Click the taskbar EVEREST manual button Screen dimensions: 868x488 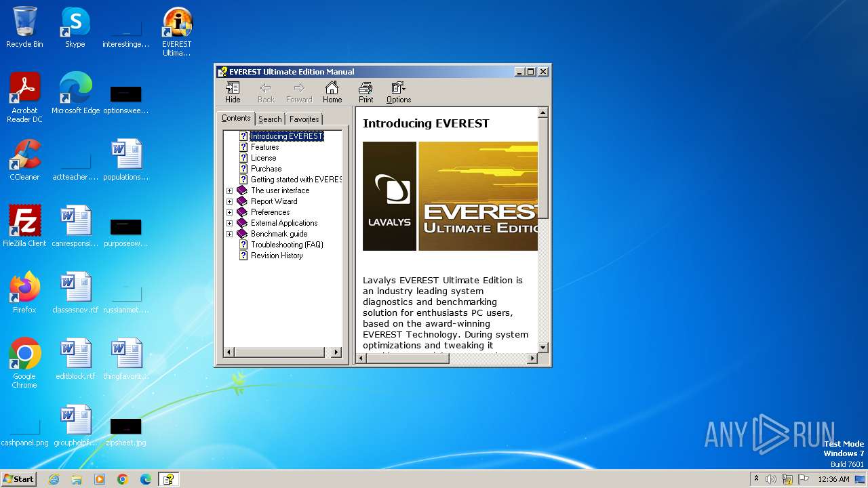(x=168, y=479)
